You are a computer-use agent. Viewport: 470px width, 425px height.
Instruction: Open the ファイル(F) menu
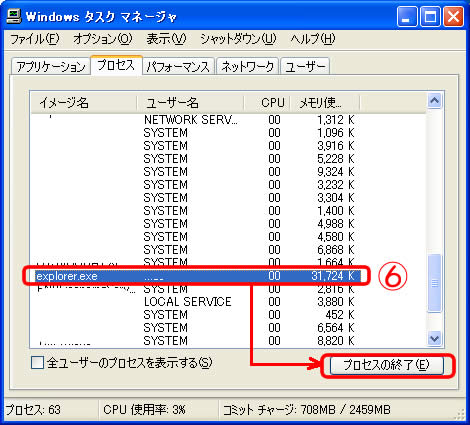[35, 39]
